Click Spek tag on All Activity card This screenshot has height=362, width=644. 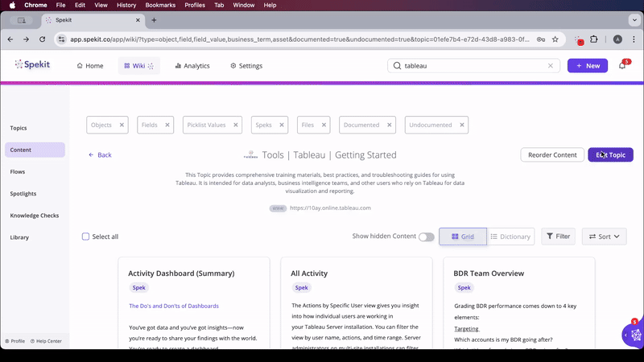click(x=301, y=288)
